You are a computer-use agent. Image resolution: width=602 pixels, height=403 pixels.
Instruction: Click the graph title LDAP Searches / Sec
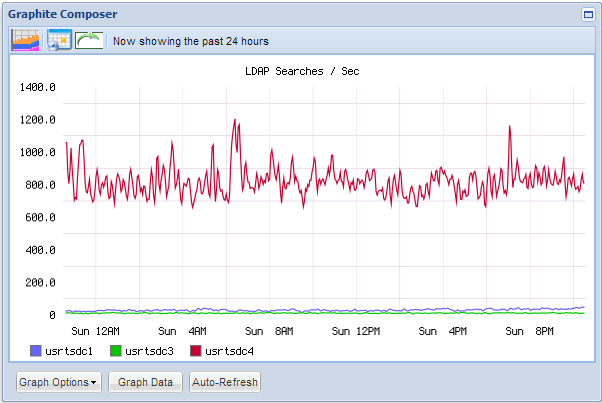point(301,71)
